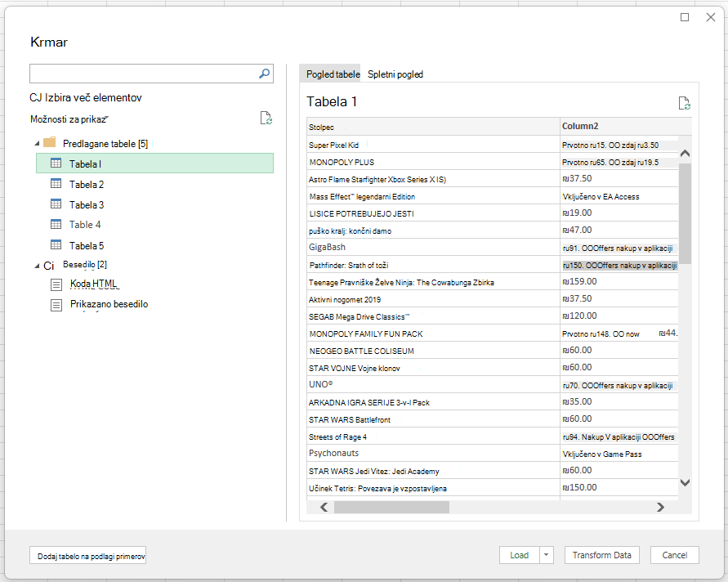
Task: Collapse the Besedilo tree group
Action: coord(37,266)
